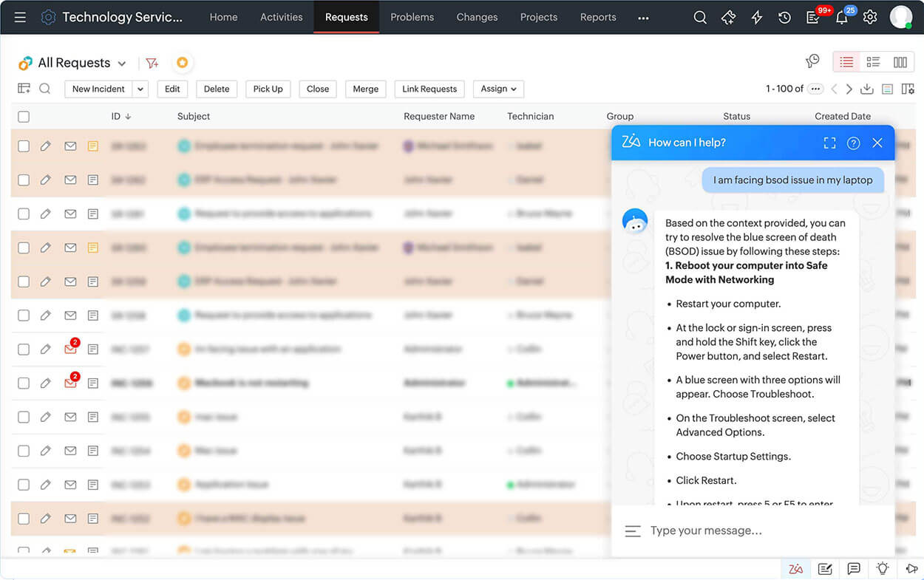Tick the checkbox of the second Employee termination row
924x580 pixels.
(x=24, y=248)
